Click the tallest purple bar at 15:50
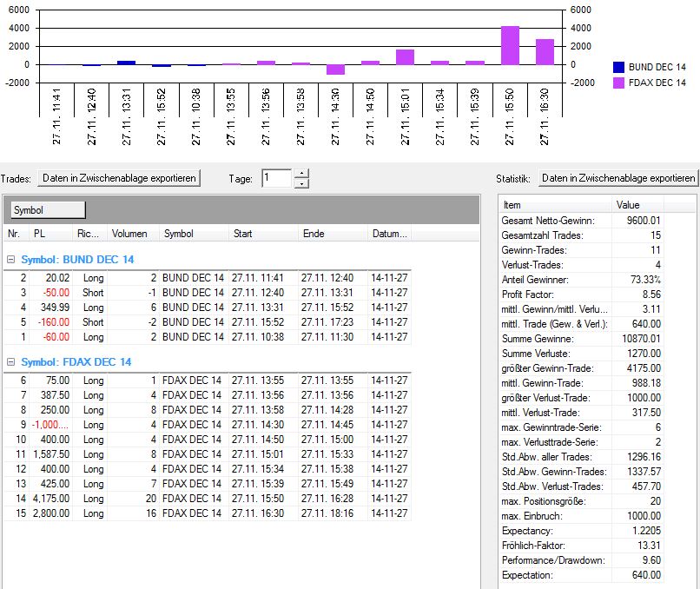 point(510,45)
